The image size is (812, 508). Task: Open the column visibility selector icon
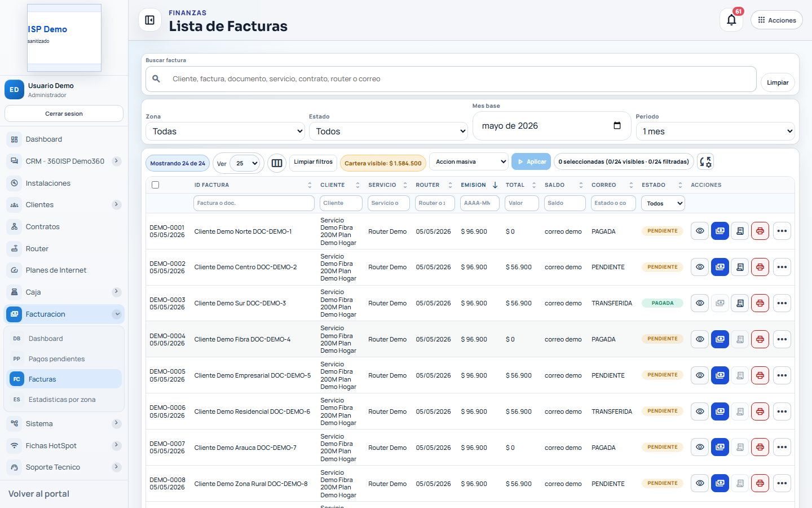pos(277,163)
